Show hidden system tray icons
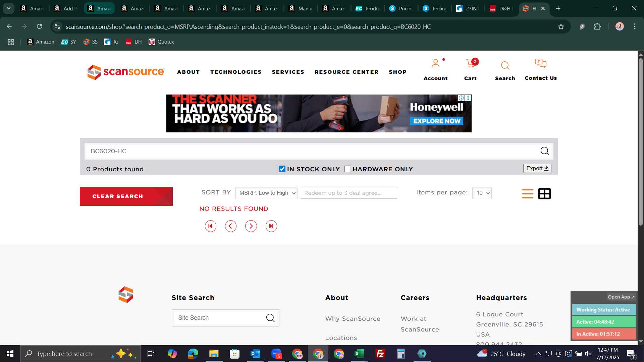This screenshot has height=362, width=644. [x=538, y=354]
